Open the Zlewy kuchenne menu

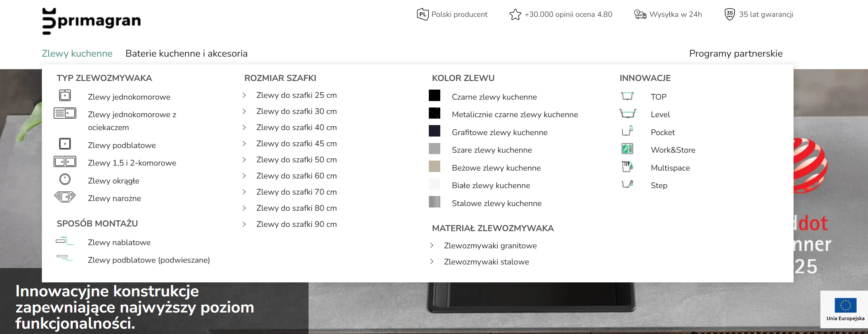77,53
